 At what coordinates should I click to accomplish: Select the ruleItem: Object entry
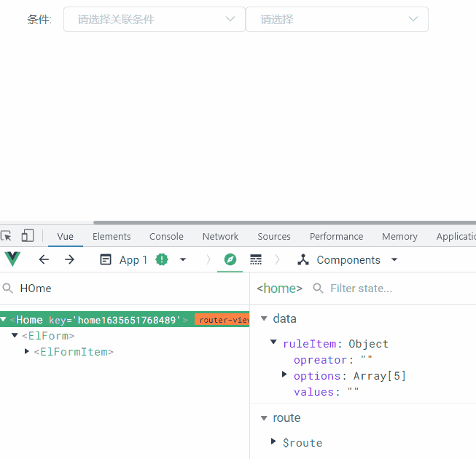coord(335,344)
